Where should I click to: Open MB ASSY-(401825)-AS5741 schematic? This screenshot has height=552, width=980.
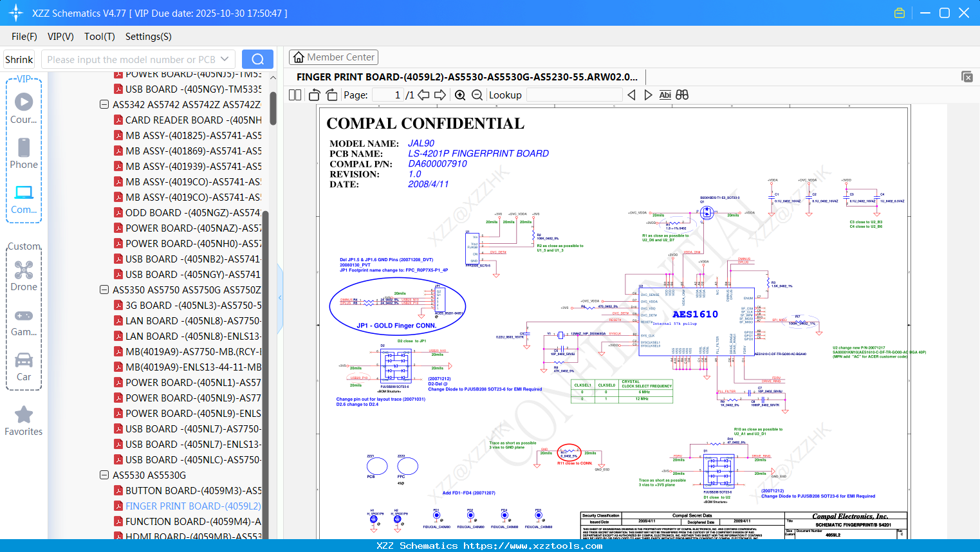[193, 135]
